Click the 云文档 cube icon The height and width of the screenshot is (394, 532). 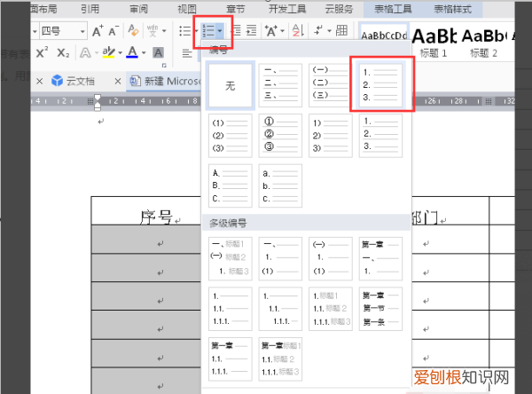point(57,81)
